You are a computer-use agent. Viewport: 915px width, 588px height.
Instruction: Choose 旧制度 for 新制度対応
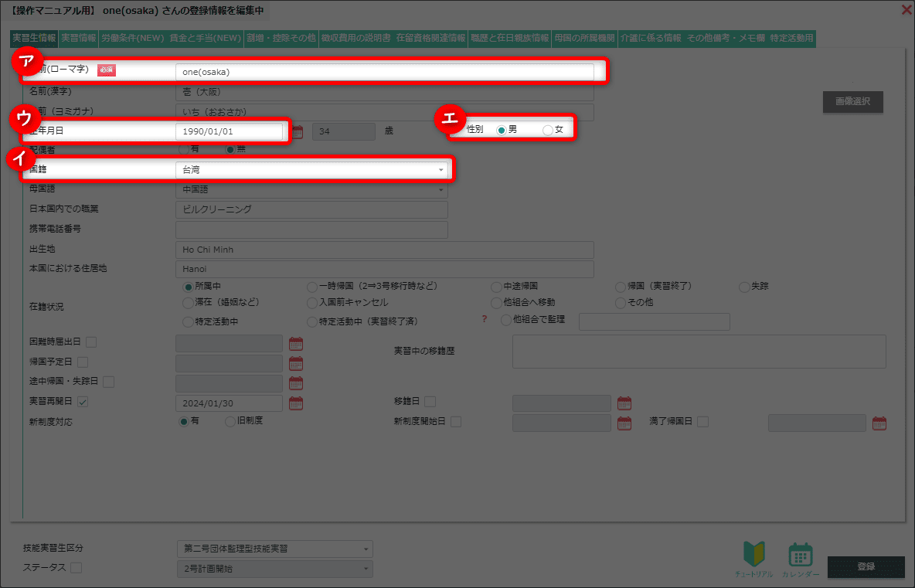pos(230,421)
